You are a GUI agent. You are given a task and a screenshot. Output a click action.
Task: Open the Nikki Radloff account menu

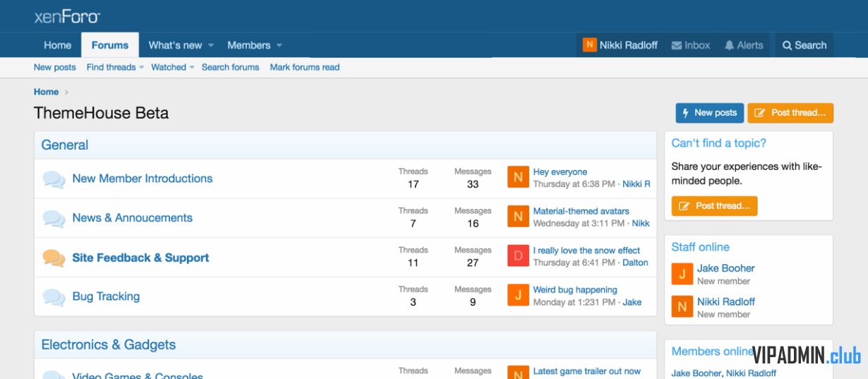click(620, 45)
